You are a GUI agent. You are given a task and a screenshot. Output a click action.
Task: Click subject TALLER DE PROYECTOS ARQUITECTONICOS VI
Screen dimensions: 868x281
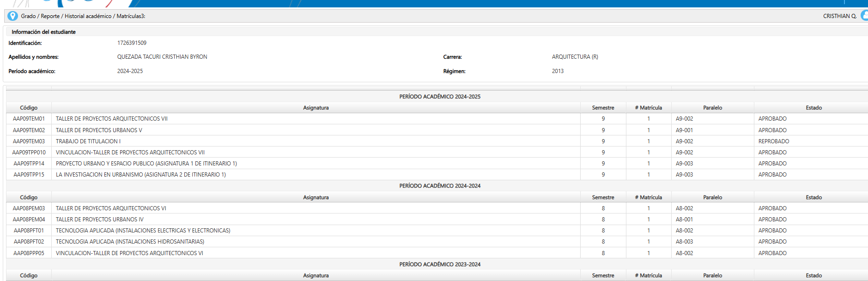click(x=111, y=208)
